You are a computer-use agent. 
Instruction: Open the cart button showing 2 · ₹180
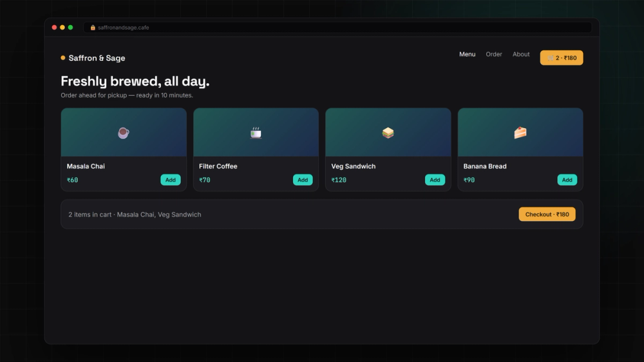tap(562, 58)
